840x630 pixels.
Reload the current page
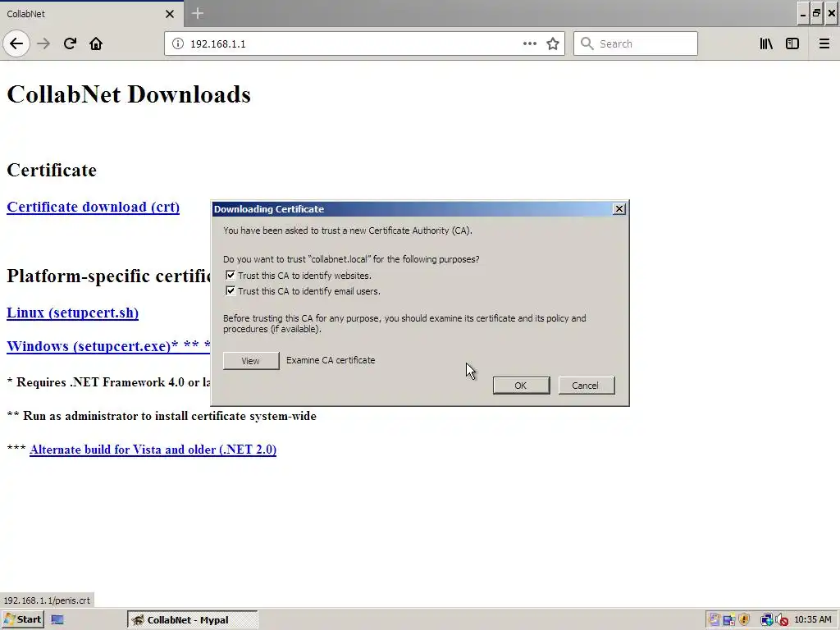(70, 43)
